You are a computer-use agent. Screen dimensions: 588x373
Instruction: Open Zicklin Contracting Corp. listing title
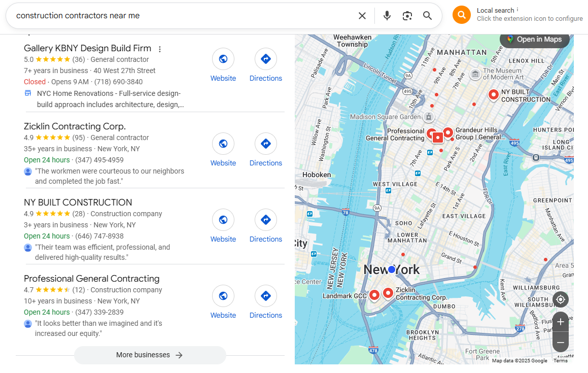pyautogui.click(x=75, y=126)
